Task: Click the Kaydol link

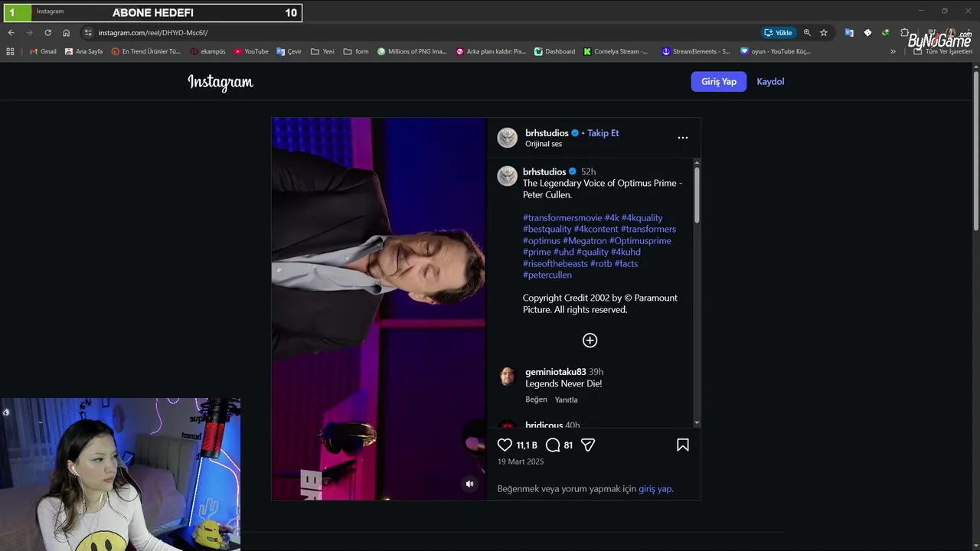Action: (x=770, y=81)
